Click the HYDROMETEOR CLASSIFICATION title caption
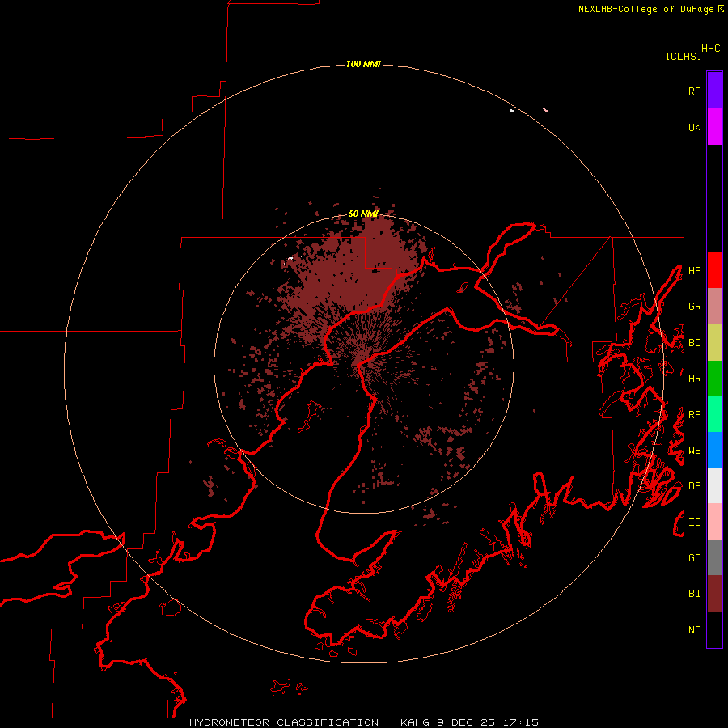This screenshot has height=728, width=728. click(x=363, y=722)
